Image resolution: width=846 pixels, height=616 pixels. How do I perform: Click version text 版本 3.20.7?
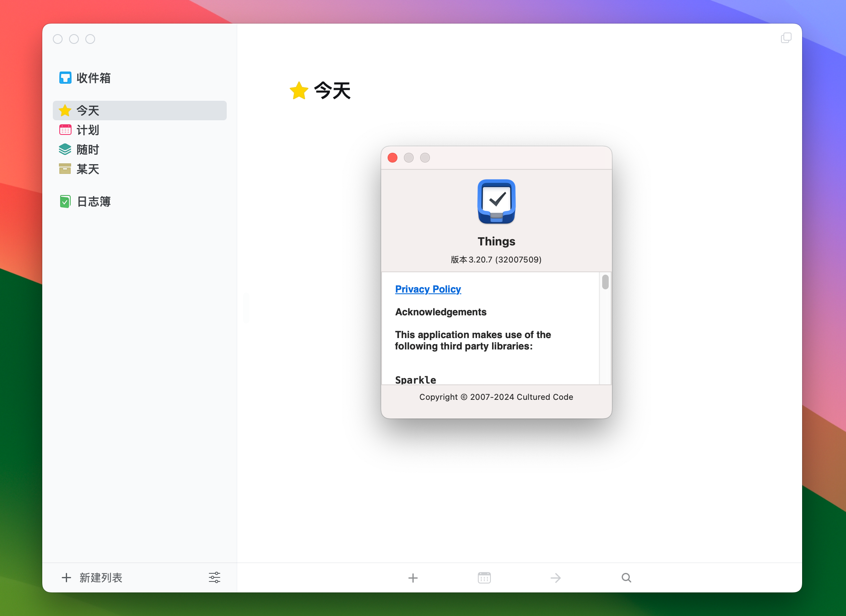pos(496,260)
